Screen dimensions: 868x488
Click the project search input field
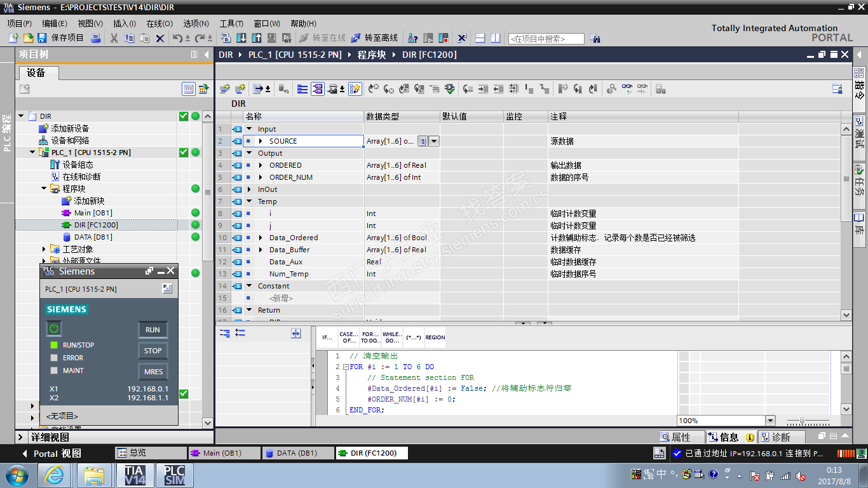point(546,39)
